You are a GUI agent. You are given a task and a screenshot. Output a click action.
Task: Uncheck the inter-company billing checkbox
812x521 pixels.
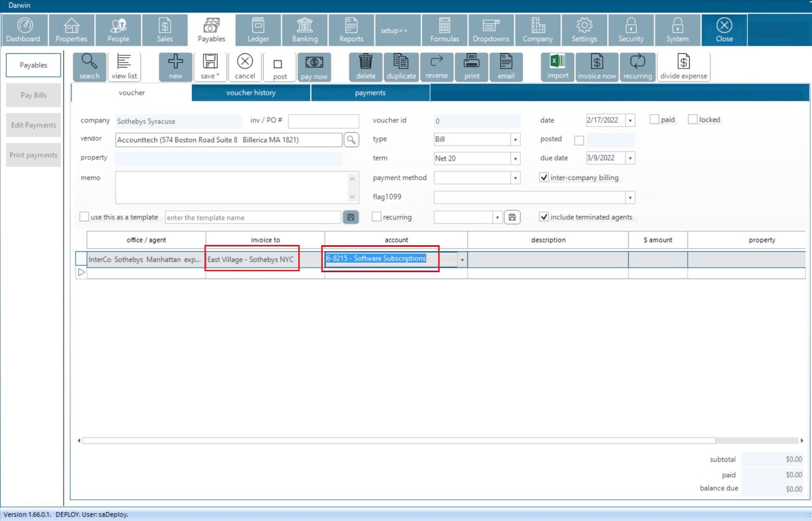(544, 177)
